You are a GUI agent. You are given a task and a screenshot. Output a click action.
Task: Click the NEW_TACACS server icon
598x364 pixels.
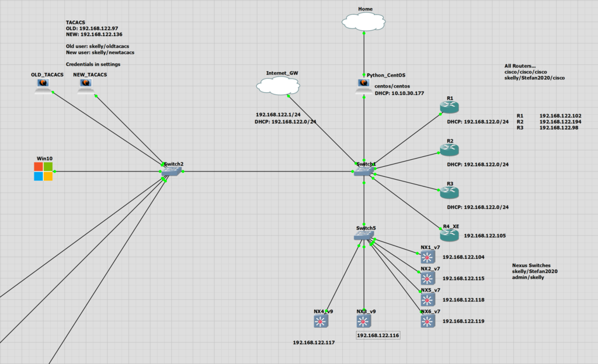[x=85, y=86]
